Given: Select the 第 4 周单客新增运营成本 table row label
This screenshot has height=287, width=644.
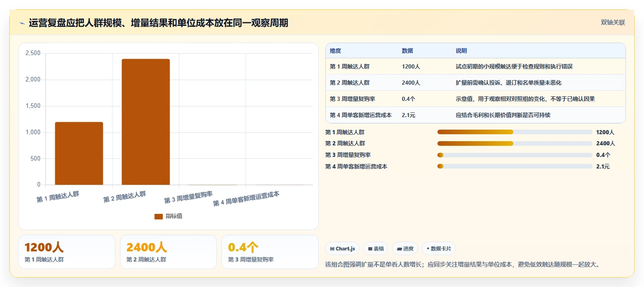Looking at the screenshot, I should point(361,115).
